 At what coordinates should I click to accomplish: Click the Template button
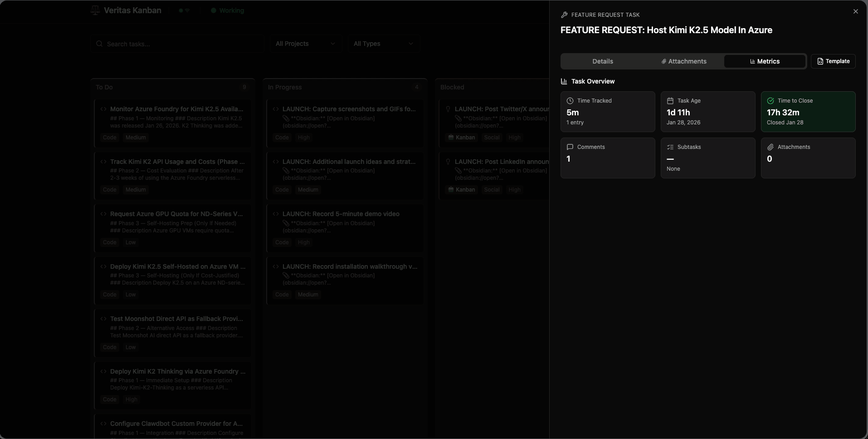(833, 61)
